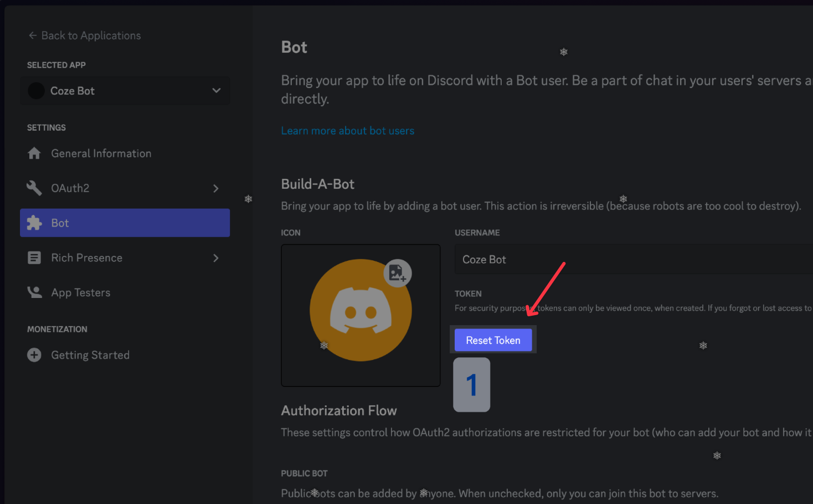Click the plus circle icon for Getting Started
Image resolution: width=813 pixels, height=504 pixels.
[x=34, y=355]
